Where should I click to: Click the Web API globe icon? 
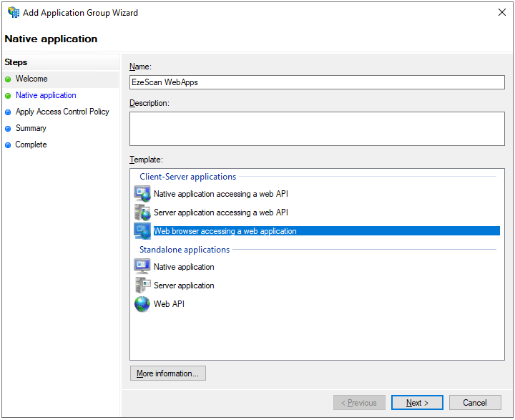(x=142, y=304)
